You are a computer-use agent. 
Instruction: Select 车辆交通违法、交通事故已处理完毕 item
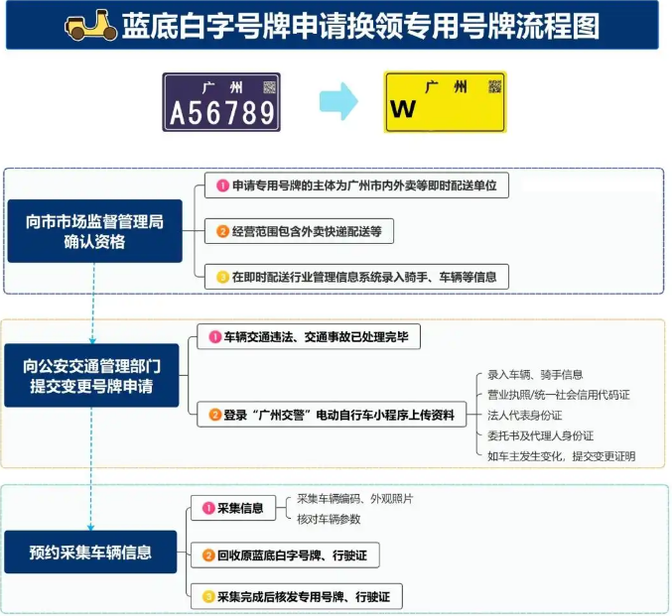308,338
